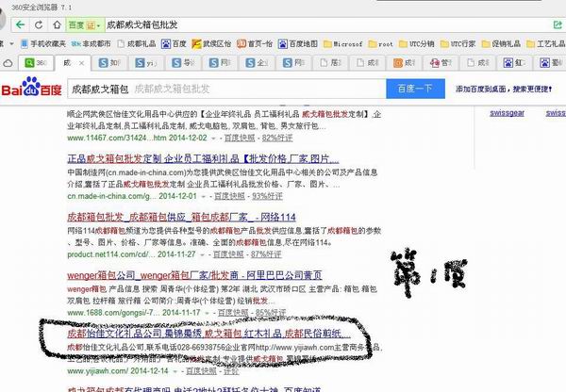
Task: Open the 93%好评 rating link
Action: pyautogui.click(x=267, y=196)
